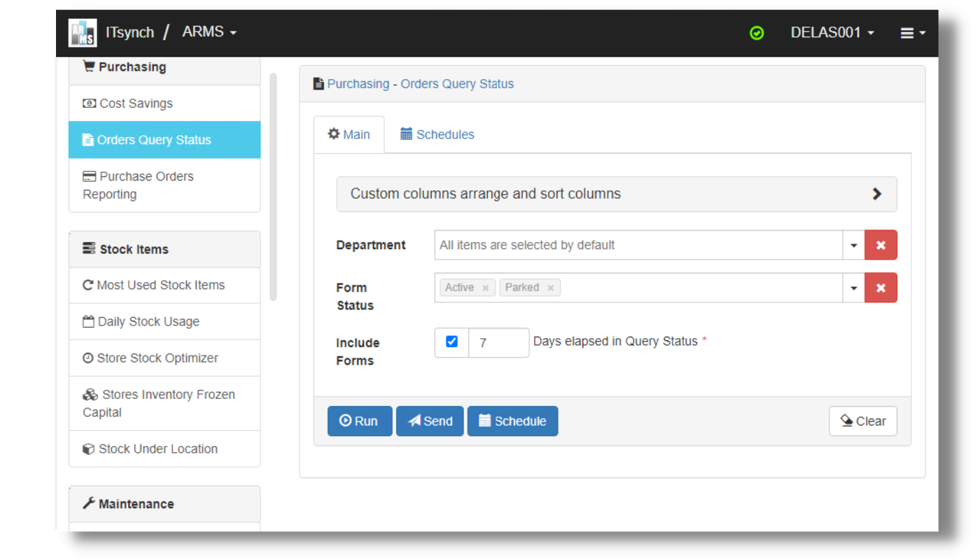Click the Run button
Image resolution: width=980 pixels, height=560 pixels.
click(359, 421)
